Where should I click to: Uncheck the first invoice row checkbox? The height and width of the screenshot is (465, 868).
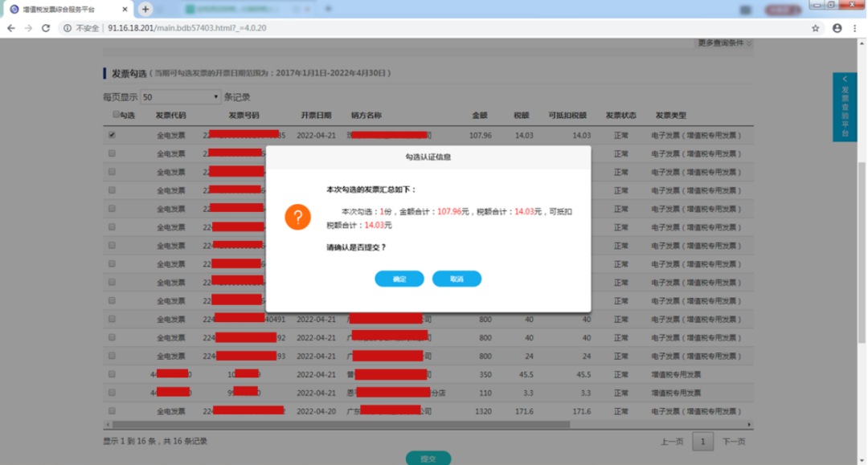tap(112, 135)
